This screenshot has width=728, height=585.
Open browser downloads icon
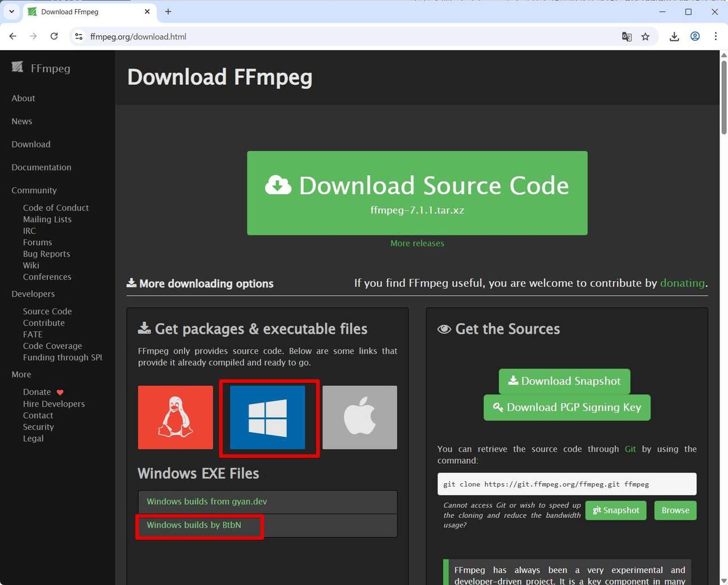tap(674, 36)
